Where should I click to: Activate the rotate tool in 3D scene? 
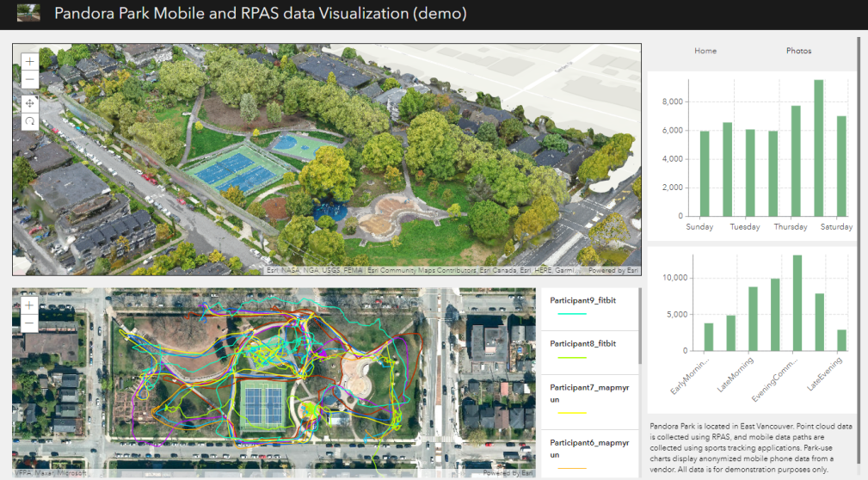click(30, 121)
